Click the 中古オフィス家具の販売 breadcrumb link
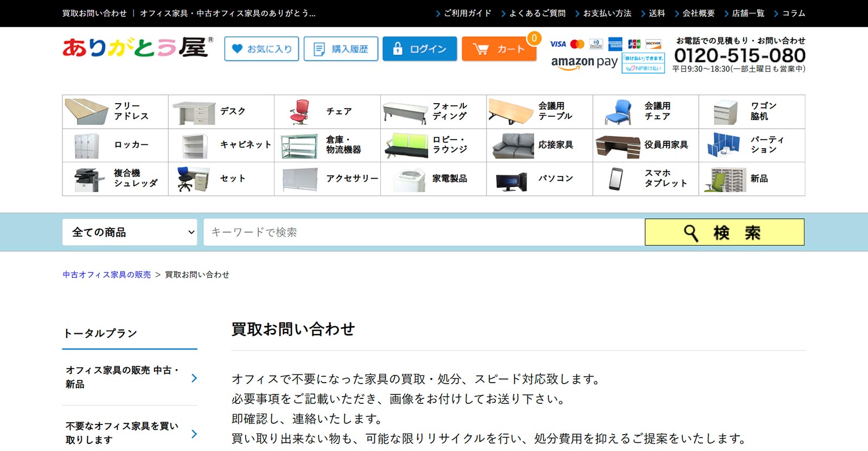 coord(107,275)
